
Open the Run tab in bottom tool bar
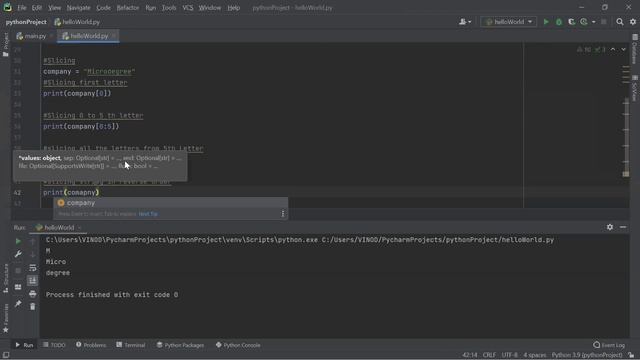tap(24, 345)
